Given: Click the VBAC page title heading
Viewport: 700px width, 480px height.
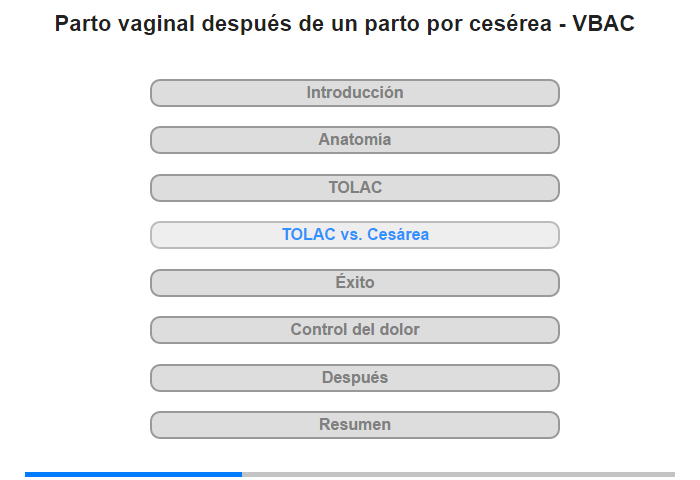Looking at the screenshot, I should [x=345, y=24].
